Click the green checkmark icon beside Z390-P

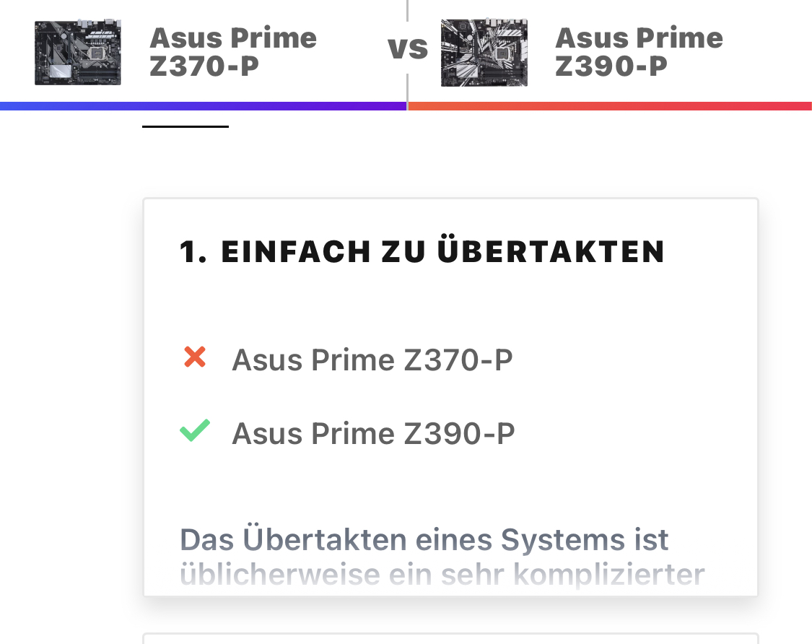195,430
